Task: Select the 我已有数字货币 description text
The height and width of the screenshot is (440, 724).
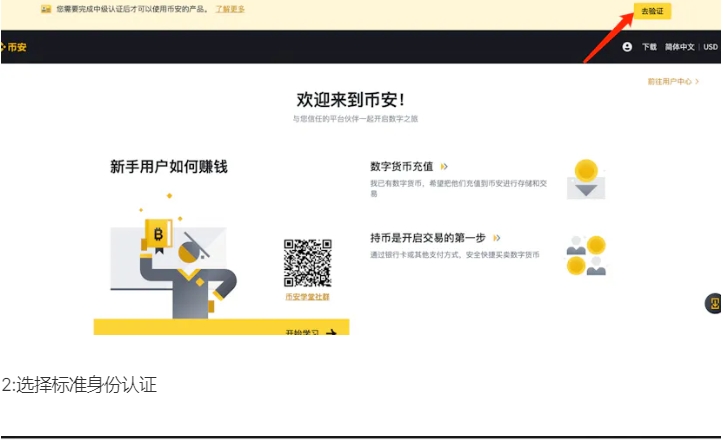Action: 459,188
